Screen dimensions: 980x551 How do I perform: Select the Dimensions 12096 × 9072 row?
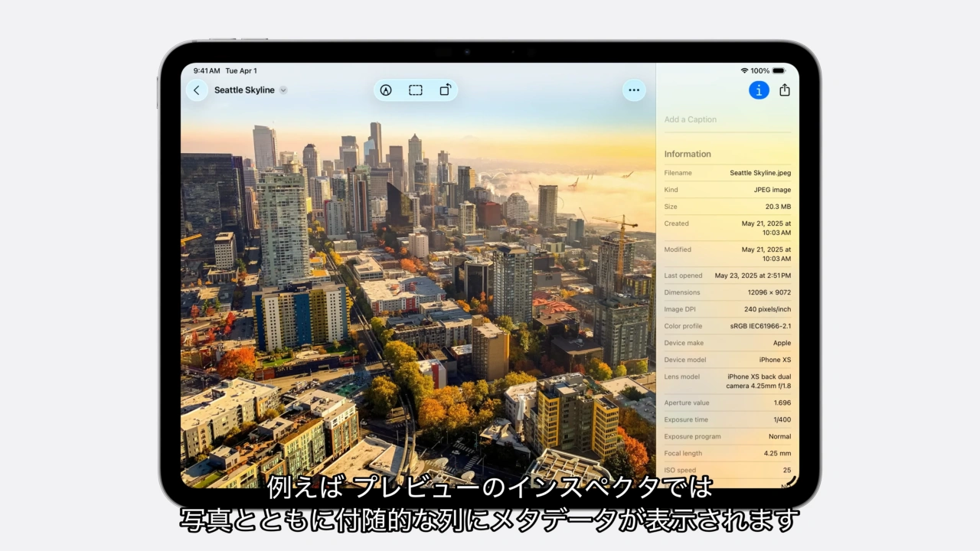[727, 292]
